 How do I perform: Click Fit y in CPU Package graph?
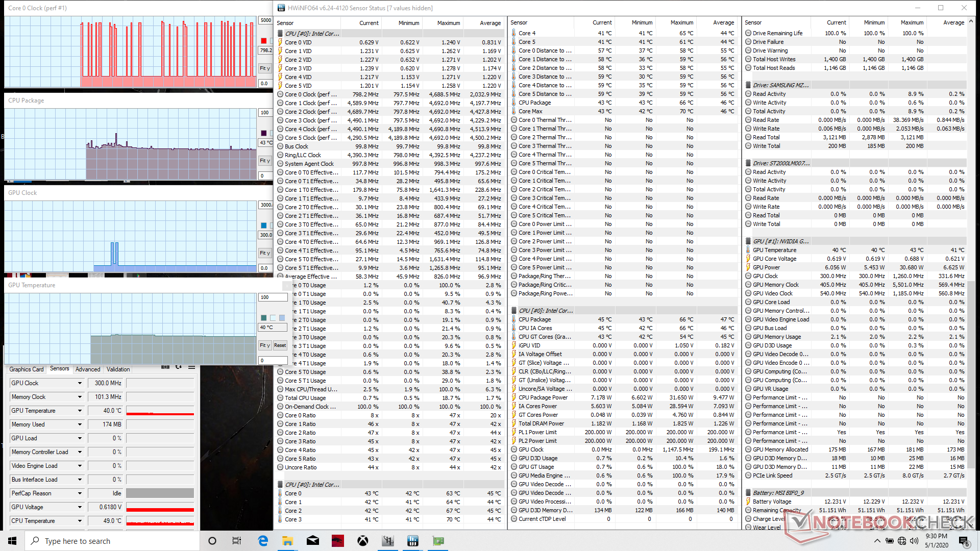[x=265, y=161]
